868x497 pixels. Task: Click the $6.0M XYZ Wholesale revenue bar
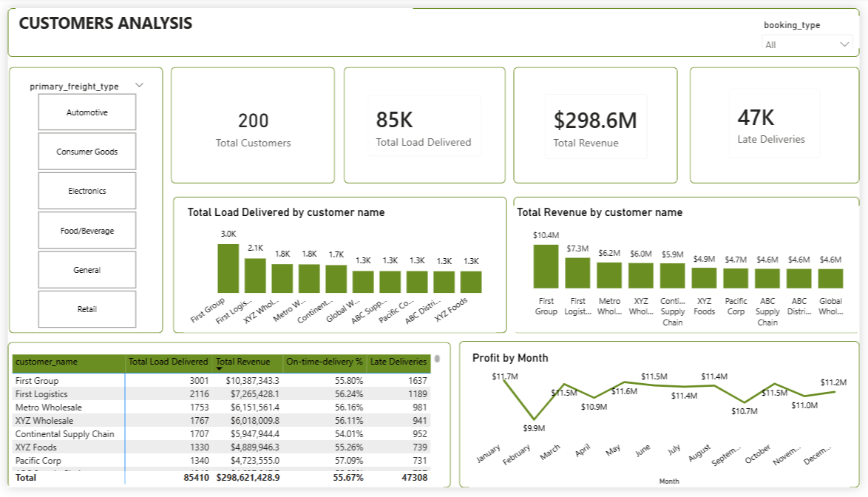tap(640, 276)
